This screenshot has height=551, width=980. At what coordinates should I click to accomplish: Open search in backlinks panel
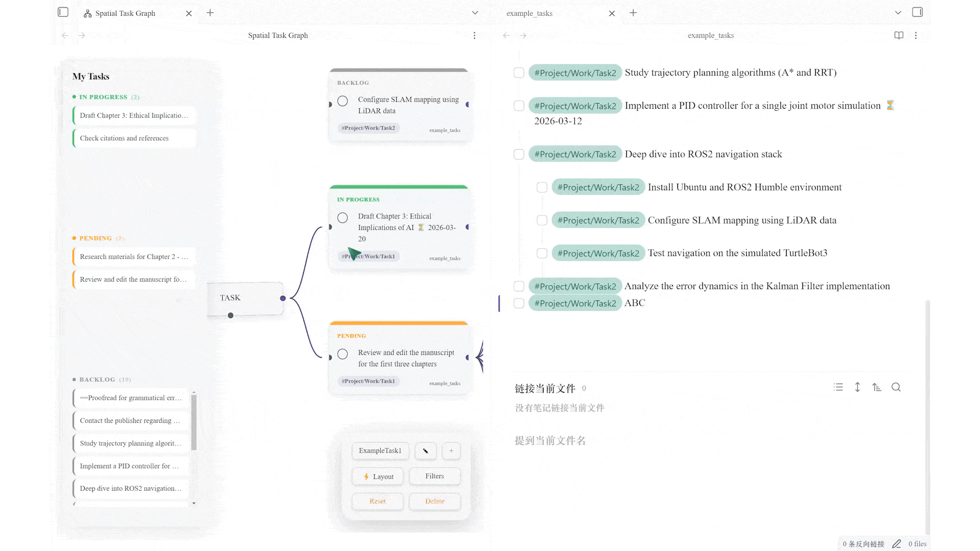tap(896, 387)
